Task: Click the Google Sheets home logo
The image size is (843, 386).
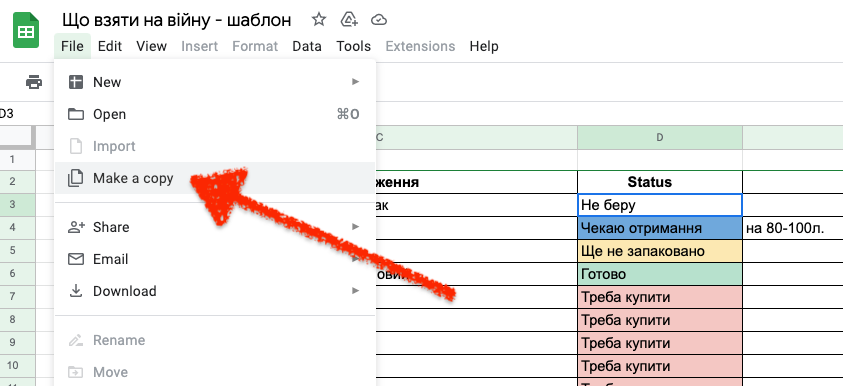Action: point(26,31)
